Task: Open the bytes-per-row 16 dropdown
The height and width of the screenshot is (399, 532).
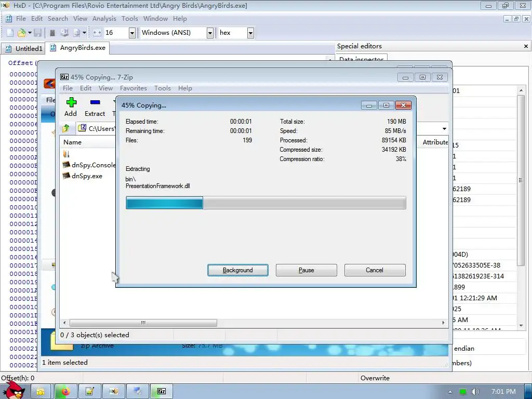Action: pos(132,33)
